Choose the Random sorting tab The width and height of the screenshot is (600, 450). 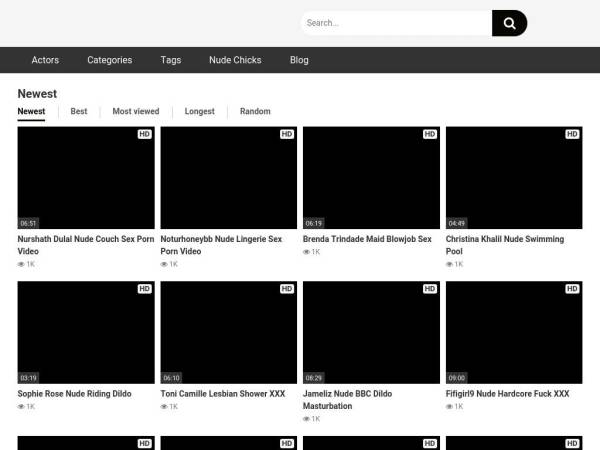click(255, 112)
